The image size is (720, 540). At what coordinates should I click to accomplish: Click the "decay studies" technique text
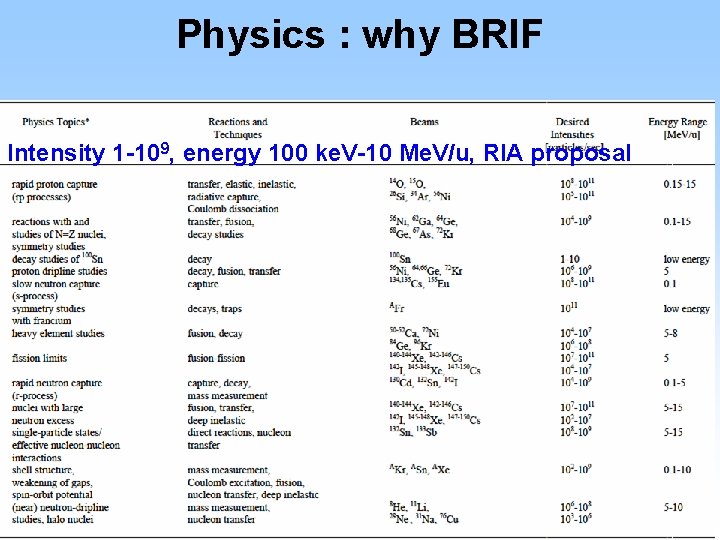[x=215, y=235]
